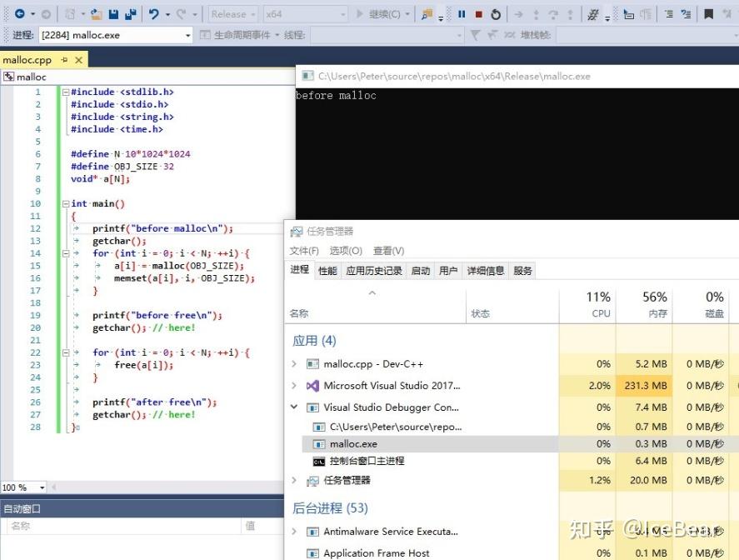Open the x64 platform dropdown
739x560 pixels.
[305, 14]
